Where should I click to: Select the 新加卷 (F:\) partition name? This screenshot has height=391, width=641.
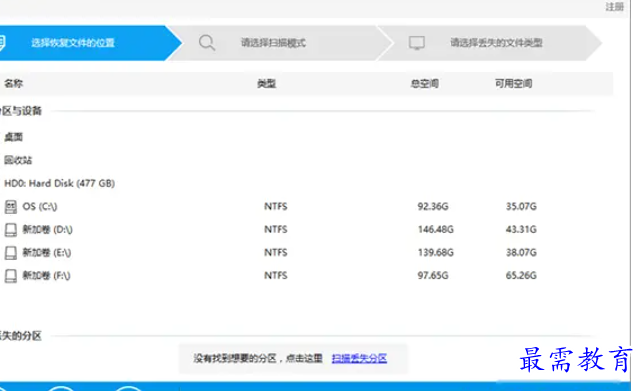coord(46,276)
